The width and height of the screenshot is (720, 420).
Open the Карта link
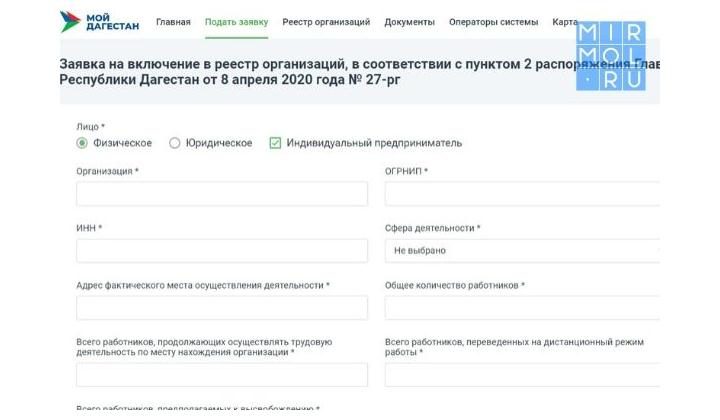[565, 22]
